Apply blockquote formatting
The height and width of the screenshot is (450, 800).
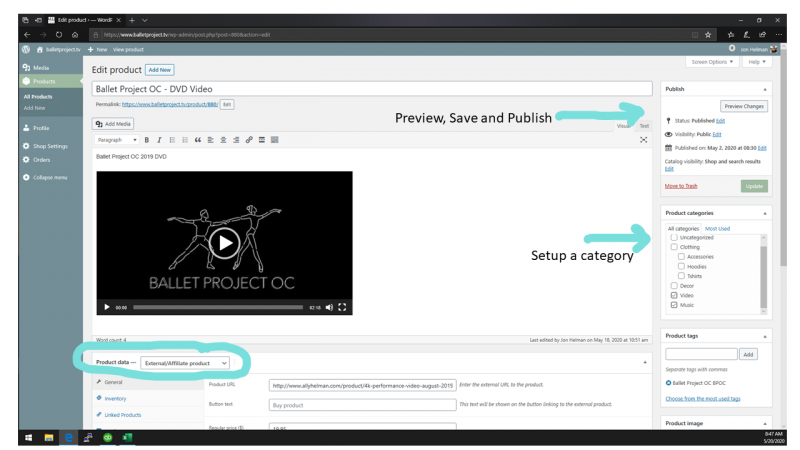pos(198,140)
